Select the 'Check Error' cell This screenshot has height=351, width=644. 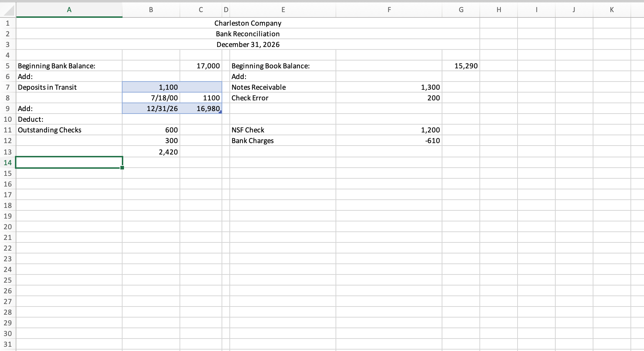click(283, 98)
